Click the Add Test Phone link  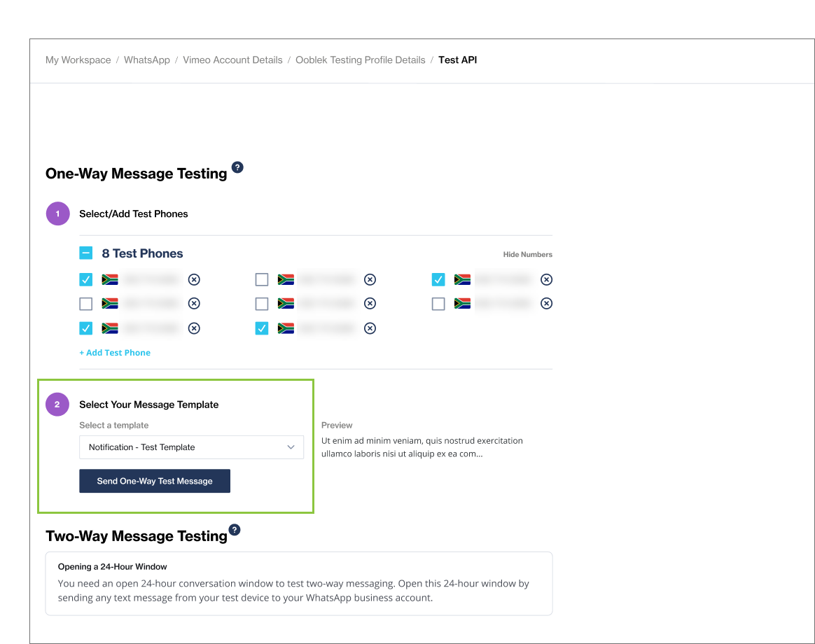(x=115, y=353)
